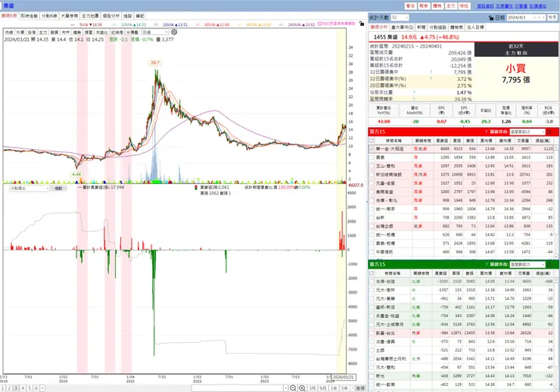Open dropdown arrow after page 6
The width and height of the screenshot is (560, 392).
pyautogui.click(x=42, y=388)
